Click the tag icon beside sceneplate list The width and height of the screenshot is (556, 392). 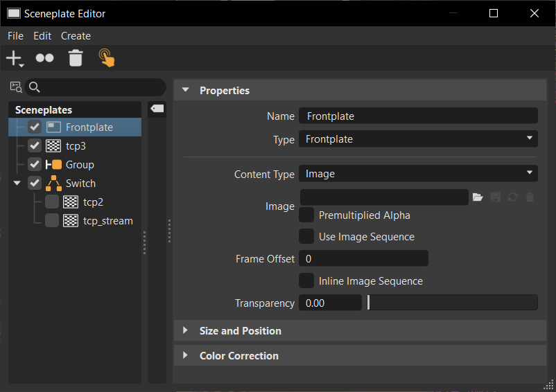point(157,109)
